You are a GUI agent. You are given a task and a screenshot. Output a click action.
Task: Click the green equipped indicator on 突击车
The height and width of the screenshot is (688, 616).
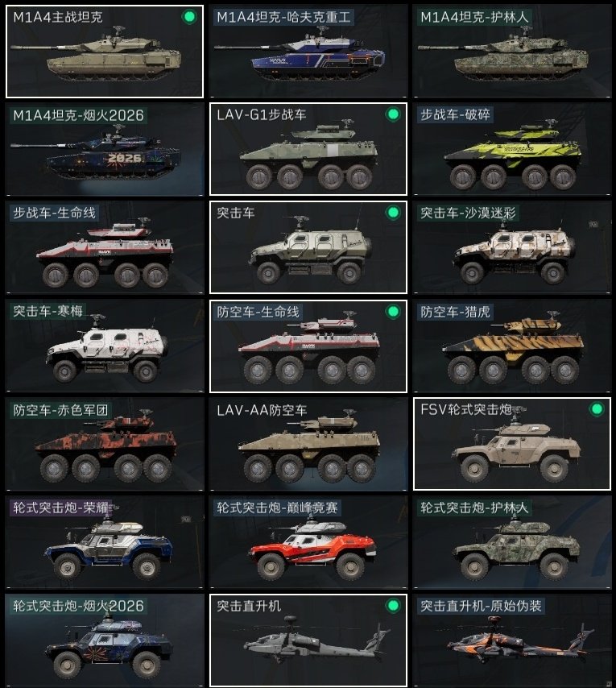click(393, 213)
